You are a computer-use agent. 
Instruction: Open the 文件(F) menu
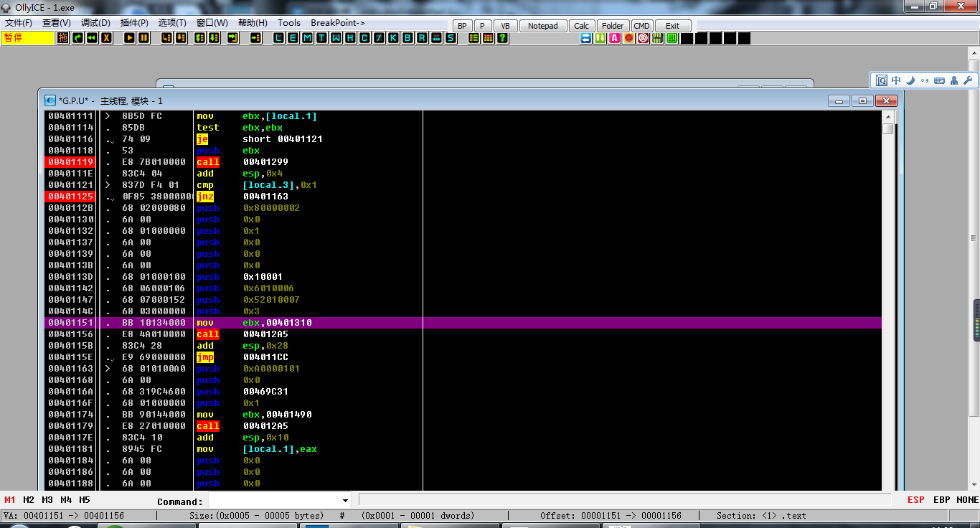(x=19, y=23)
